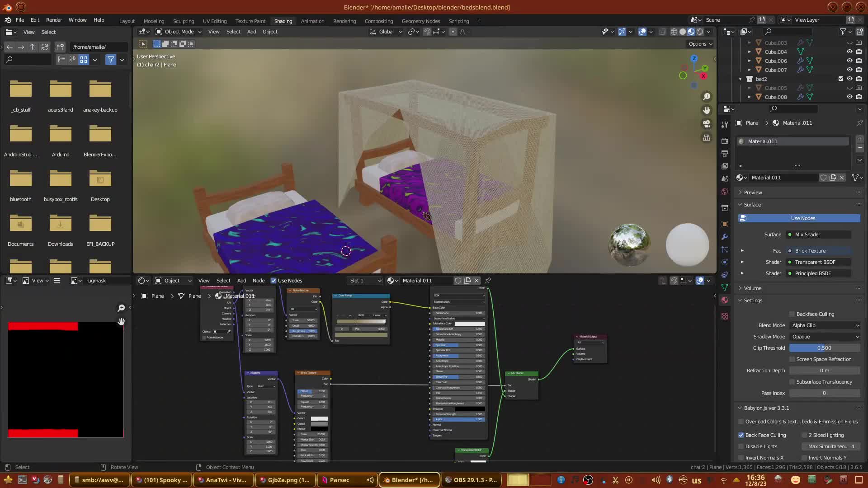Screen dimensions: 868x488
Task: Toggle camera view icon in viewport
Action: pyautogui.click(x=707, y=124)
